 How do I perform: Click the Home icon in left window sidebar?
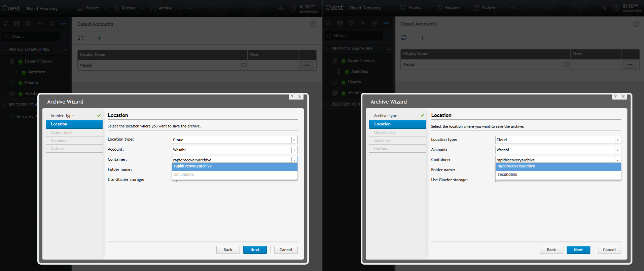click(5, 24)
